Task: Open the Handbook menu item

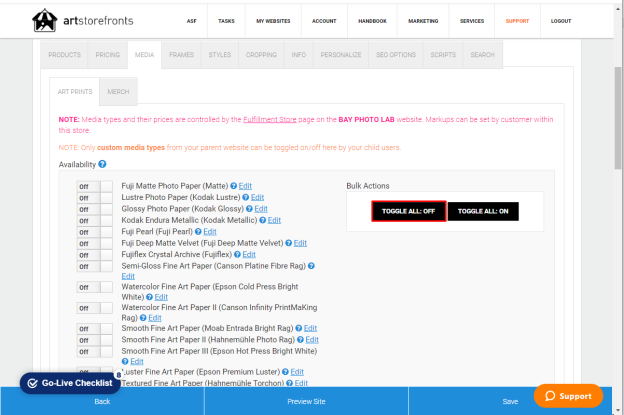Action: click(x=372, y=21)
